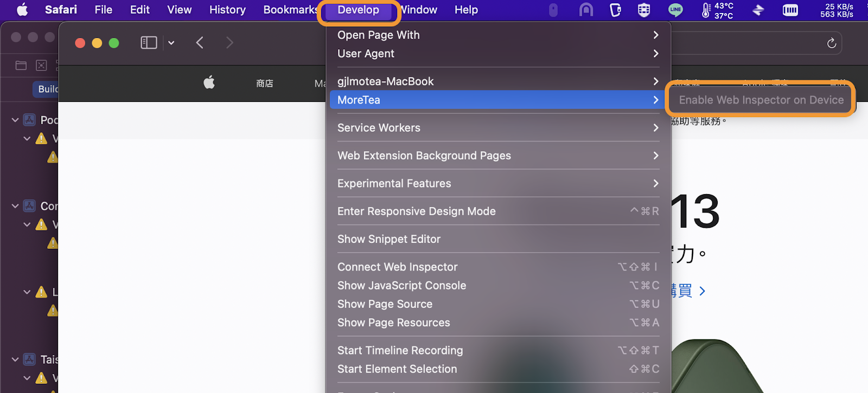The width and height of the screenshot is (868, 393).
Task: Click the LINE status bar icon
Action: (675, 10)
